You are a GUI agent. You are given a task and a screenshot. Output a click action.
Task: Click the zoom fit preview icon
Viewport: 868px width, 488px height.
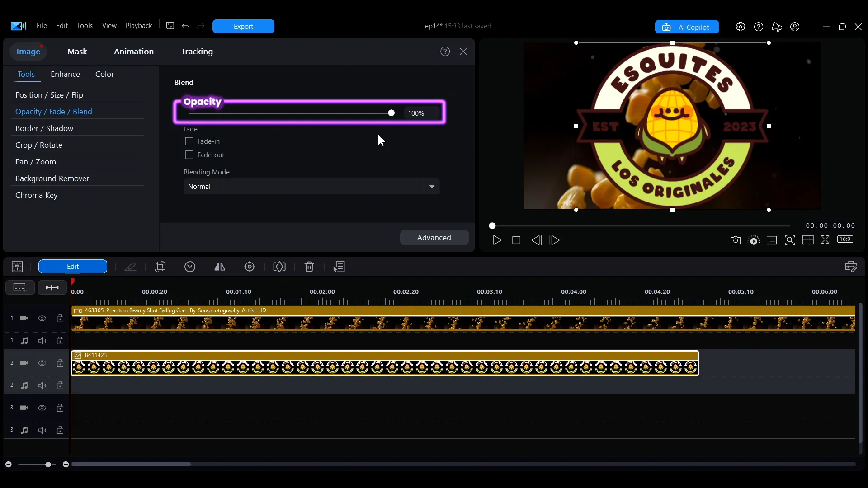pos(790,240)
